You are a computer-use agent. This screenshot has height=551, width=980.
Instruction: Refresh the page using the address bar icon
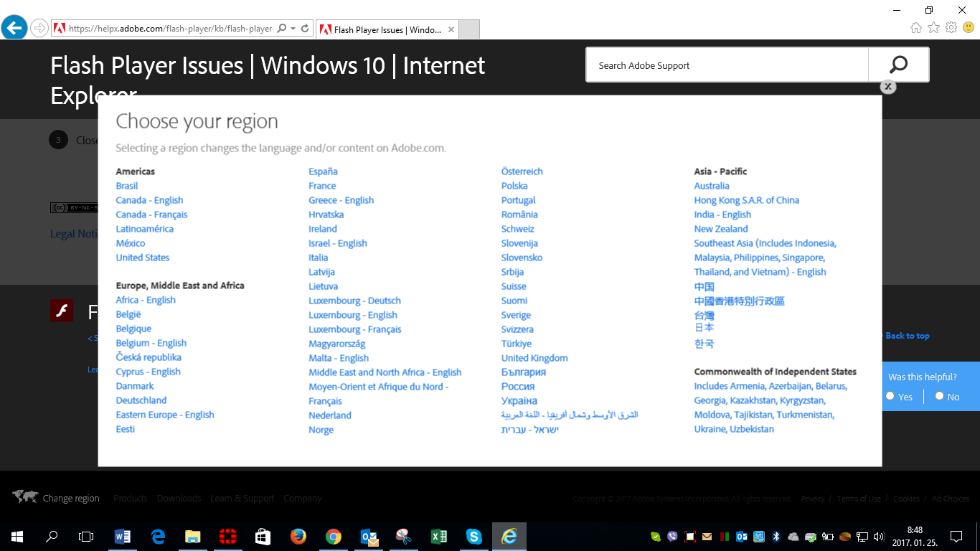click(305, 29)
